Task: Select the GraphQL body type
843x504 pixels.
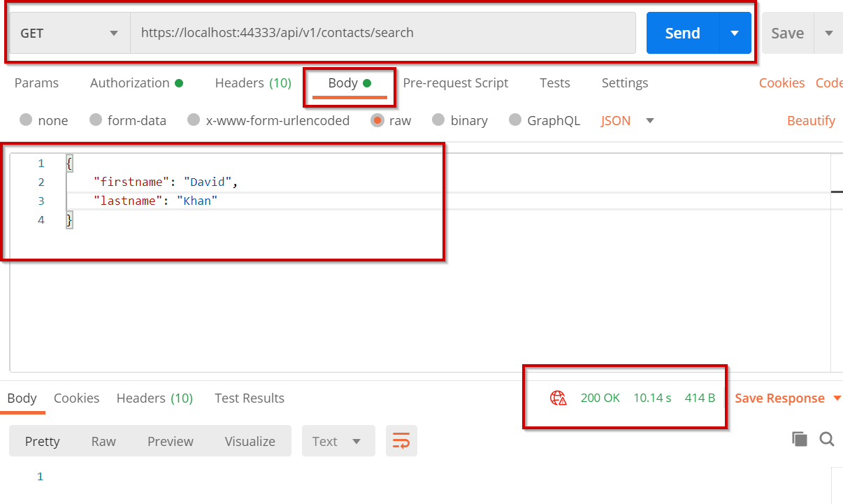Action: point(545,120)
